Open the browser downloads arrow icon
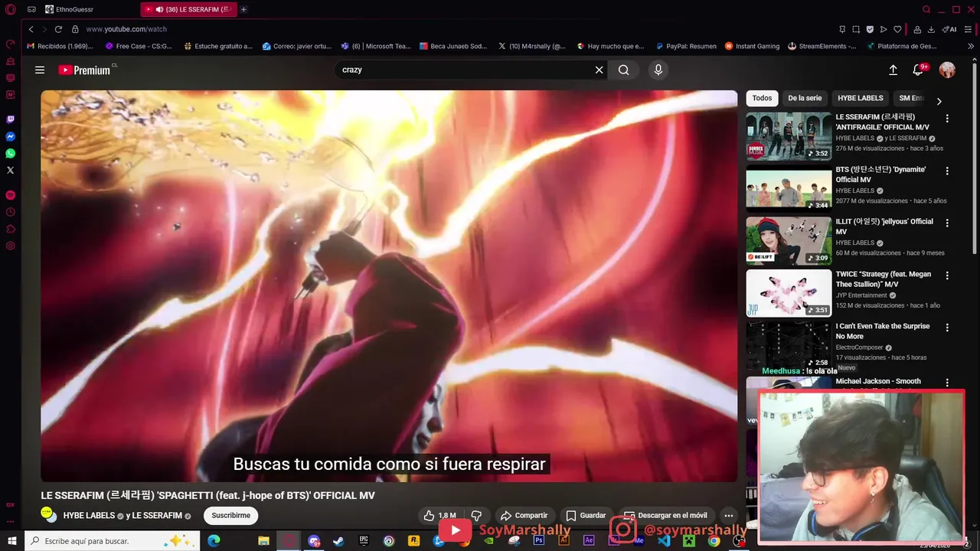Image resolution: width=980 pixels, height=551 pixels. coord(931,29)
